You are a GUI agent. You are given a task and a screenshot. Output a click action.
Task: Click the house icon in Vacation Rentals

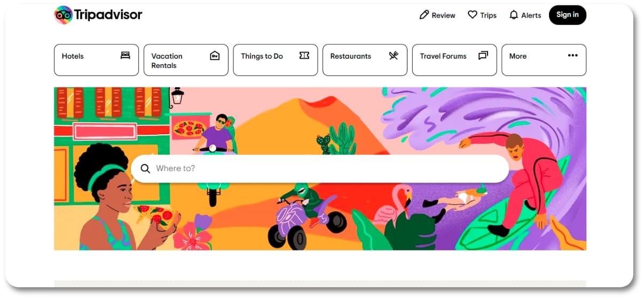pyautogui.click(x=215, y=56)
